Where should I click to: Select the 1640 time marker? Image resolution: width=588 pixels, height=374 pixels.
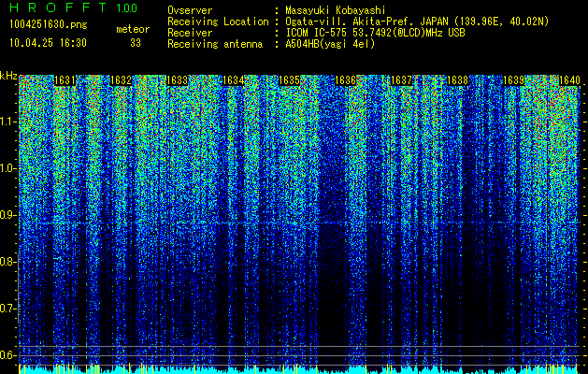click(x=569, y=80)
